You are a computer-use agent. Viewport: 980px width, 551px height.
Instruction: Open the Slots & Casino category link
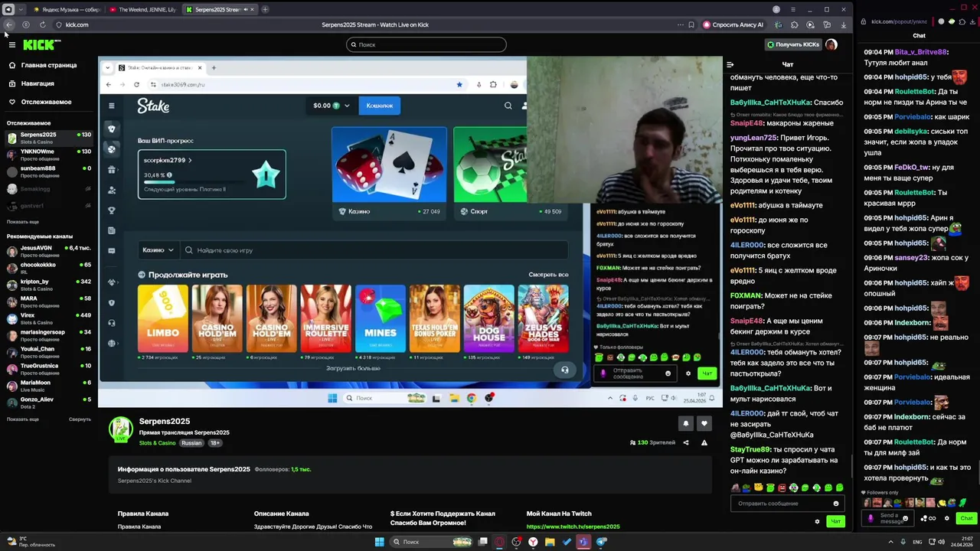tap(157, 443)
